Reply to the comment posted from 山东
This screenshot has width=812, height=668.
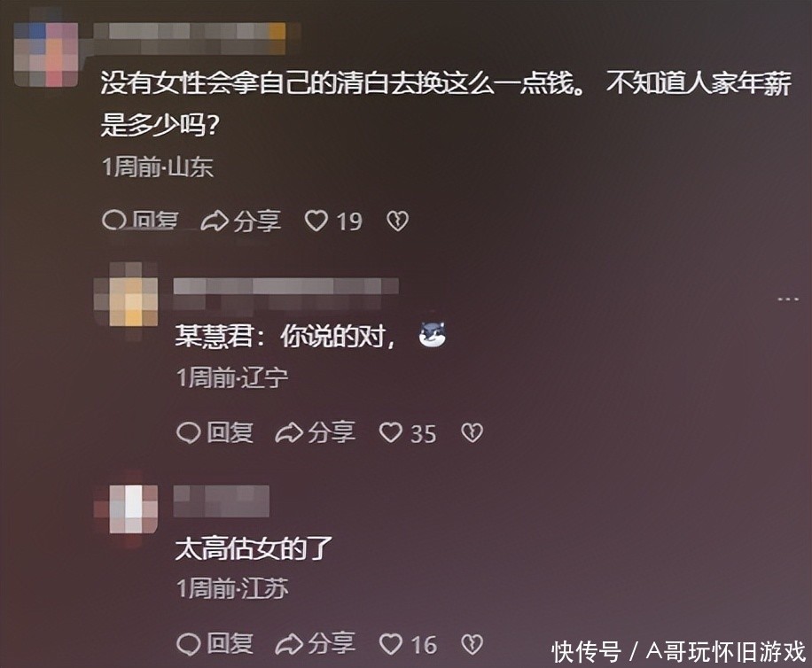click(x=140, y=221)
